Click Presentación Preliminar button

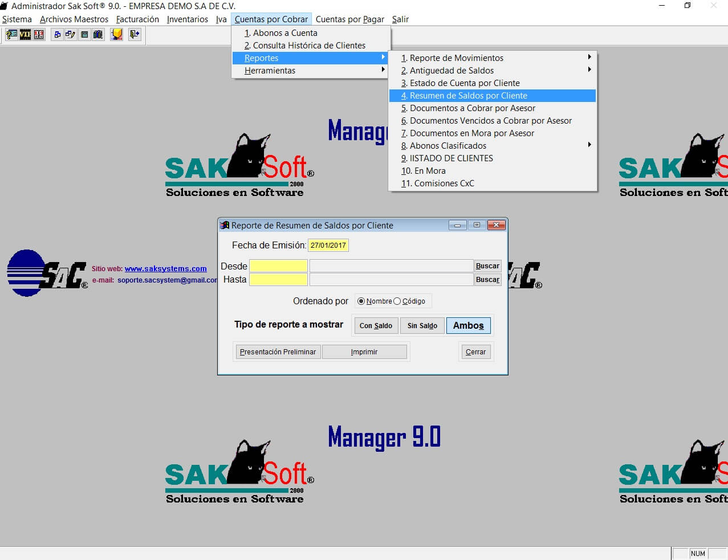coord(278,352)
